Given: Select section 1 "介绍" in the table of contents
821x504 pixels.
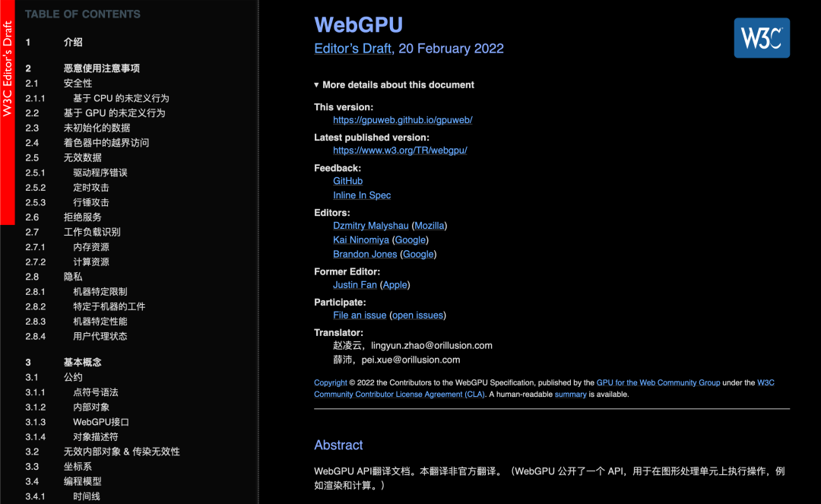Looking at the screenshot, I should tap(73, 42).
